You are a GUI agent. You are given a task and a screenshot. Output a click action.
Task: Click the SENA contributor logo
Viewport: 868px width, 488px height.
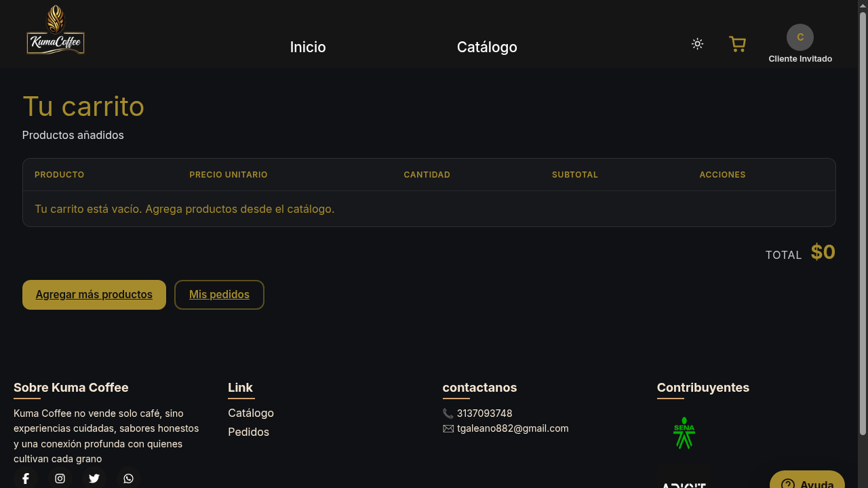click(684, 432)
